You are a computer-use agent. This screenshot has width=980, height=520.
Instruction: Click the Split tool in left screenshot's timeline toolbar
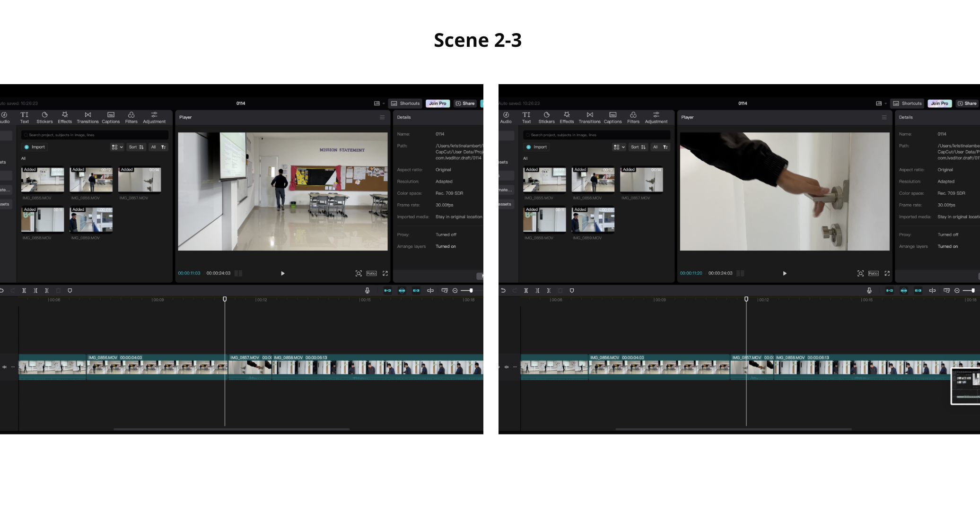(24, 291)
